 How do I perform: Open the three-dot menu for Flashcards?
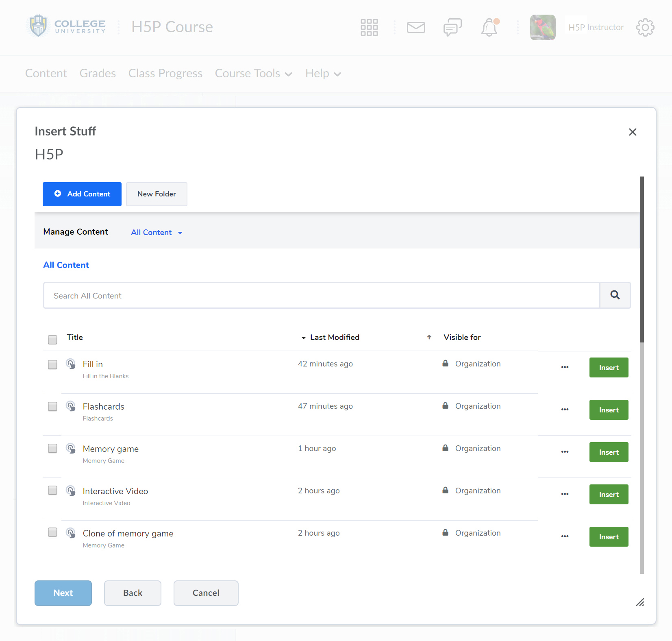565,410
